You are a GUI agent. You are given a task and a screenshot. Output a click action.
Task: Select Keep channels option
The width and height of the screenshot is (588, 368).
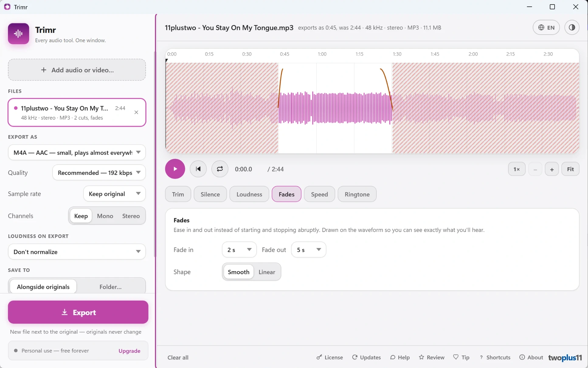tap(81, 216)
